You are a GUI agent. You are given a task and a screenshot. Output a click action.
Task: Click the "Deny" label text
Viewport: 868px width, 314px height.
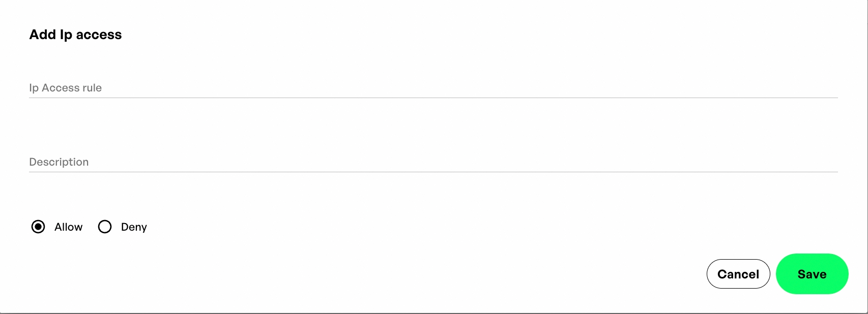(134, 227)
